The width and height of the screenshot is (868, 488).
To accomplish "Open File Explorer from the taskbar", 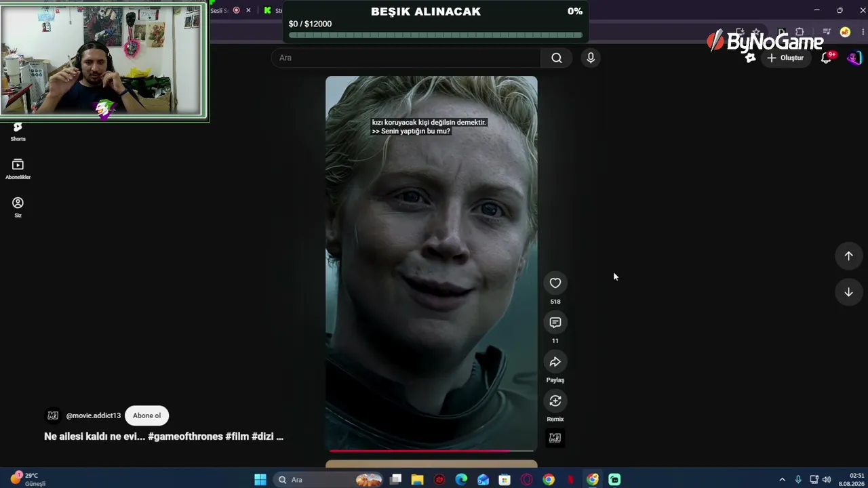I will click(418, 480).
